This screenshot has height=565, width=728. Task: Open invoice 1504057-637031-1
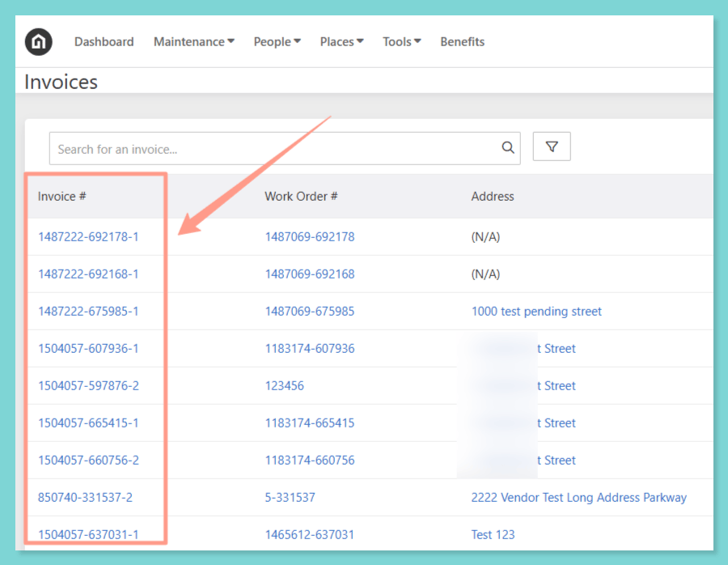click(88, 535)
